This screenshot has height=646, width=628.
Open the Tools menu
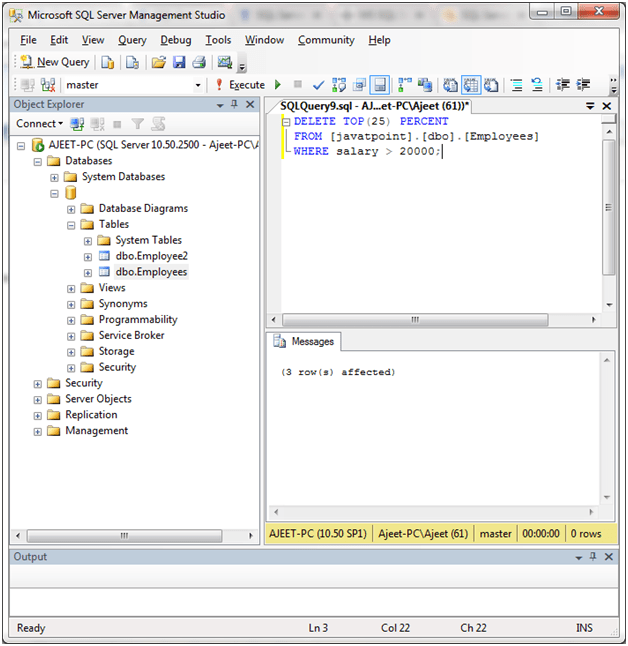[x=218, y=40]
